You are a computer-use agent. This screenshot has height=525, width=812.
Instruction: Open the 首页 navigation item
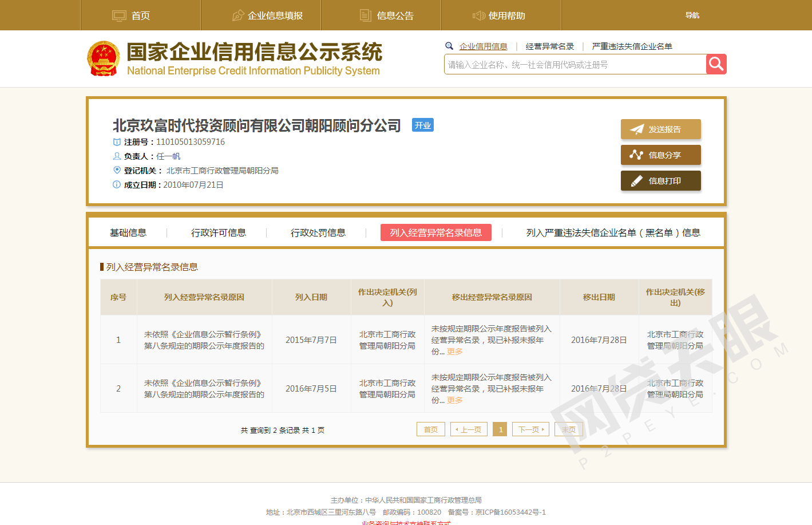click(141, 15)
